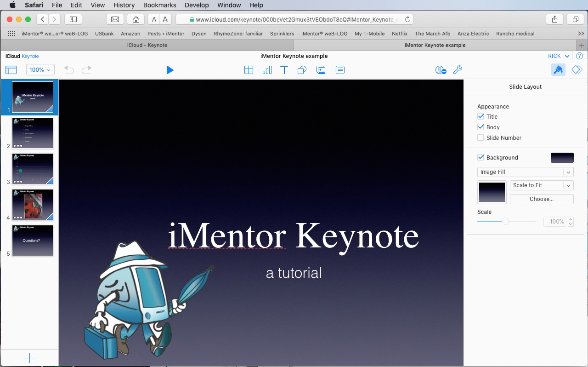Uncheck the Body appearance checkbox

[481, 127]
